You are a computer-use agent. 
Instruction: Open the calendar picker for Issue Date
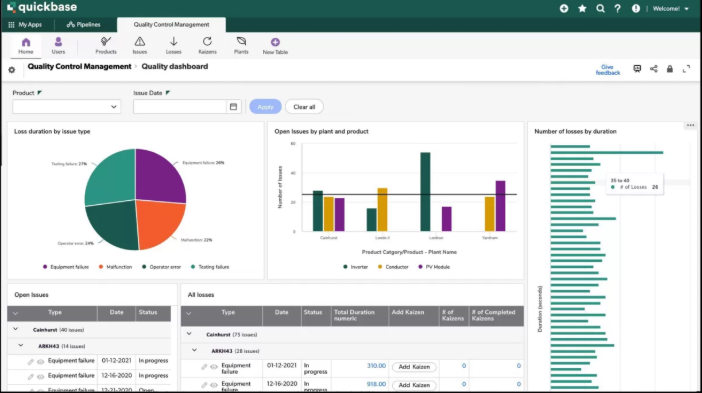coord(233,107)
